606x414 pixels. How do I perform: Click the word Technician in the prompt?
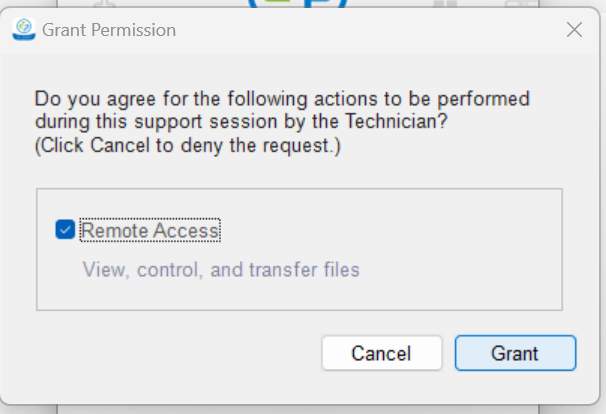396,121
